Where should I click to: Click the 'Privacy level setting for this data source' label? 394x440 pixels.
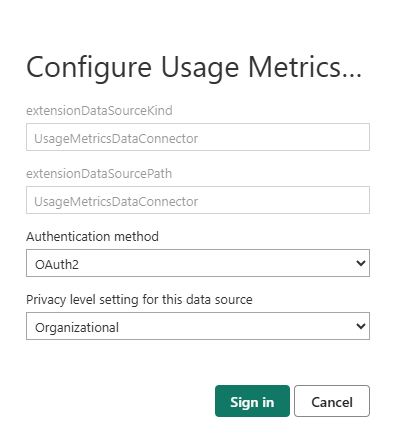tap(139, 300)
